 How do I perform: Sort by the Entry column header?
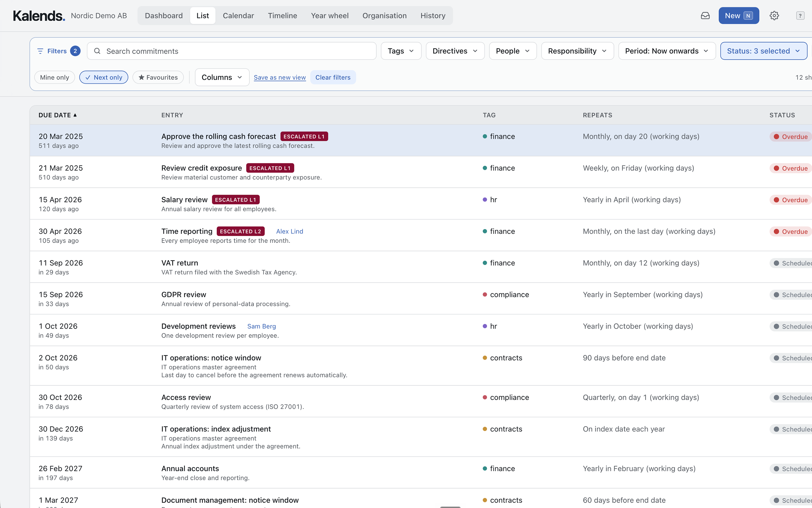172,115
